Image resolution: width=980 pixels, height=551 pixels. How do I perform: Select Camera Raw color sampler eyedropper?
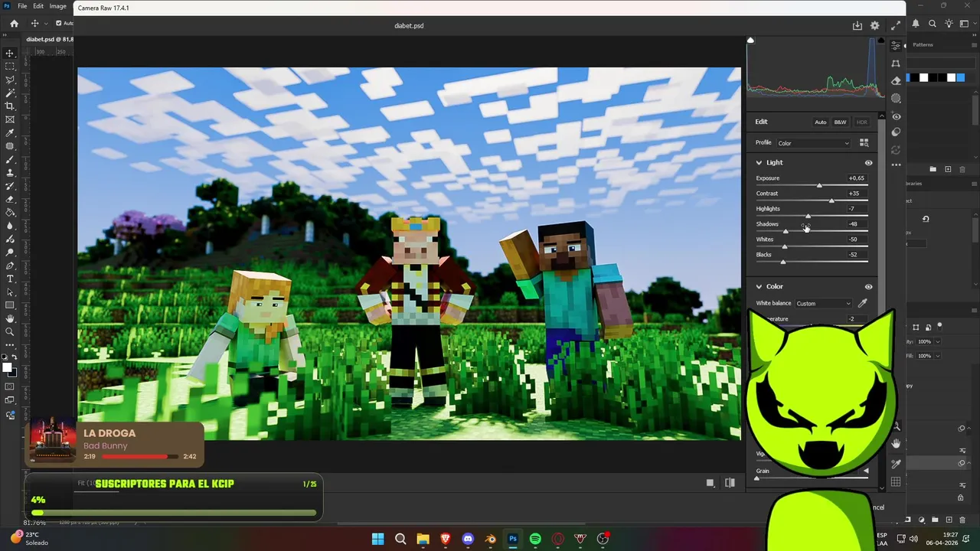tap(896, 464)
